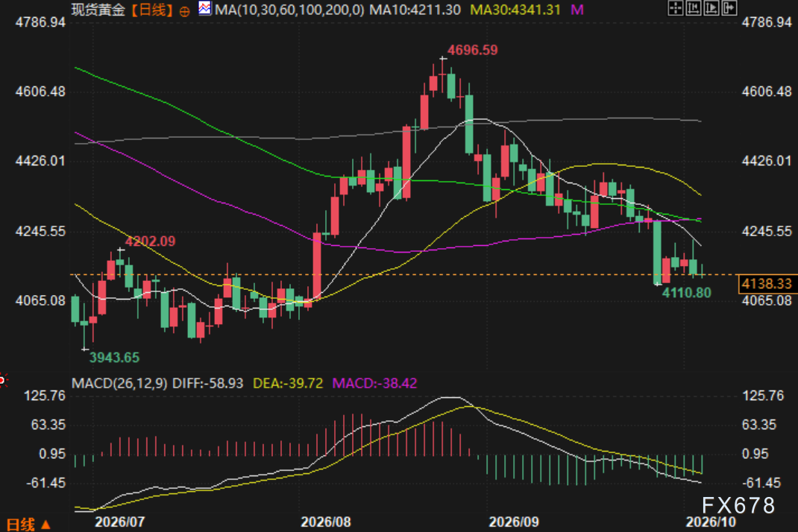Click the crosshair cursor icon at top right
The width and height of the screenshot is (798, 532).
click(676, 8)
